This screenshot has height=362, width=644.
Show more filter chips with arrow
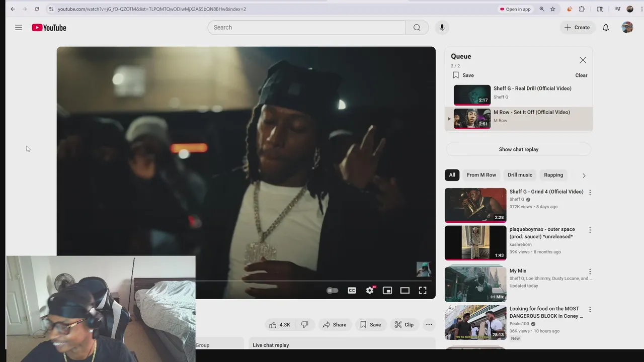[x=584, y=175]
